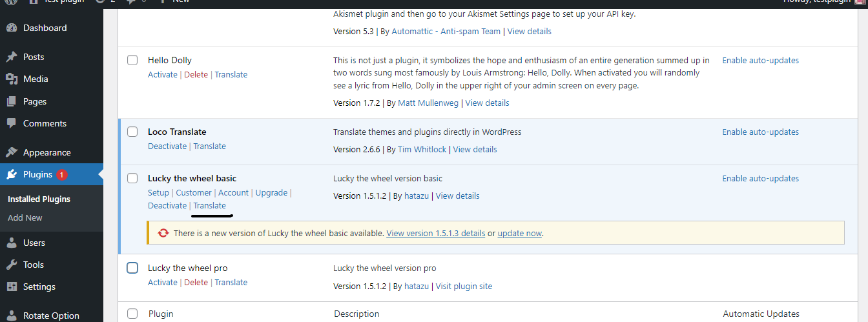Deactivate Lucky the wheel basic
This screenshot has width=868, height=322.
pos(167,205)
